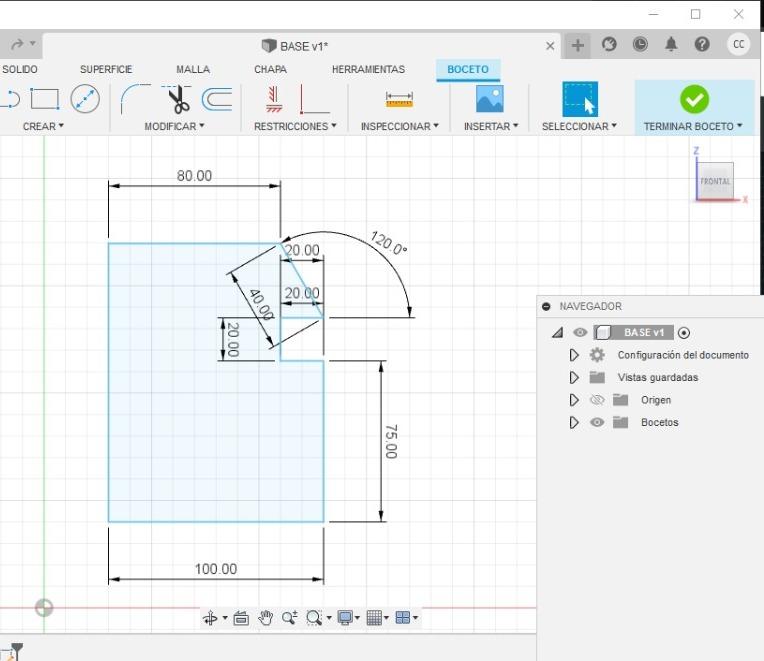Screen dimensions: 764x661
Task: Open the RESTRICCIONES dropdown
Action: pyautogui.click(x=295, y=126)
